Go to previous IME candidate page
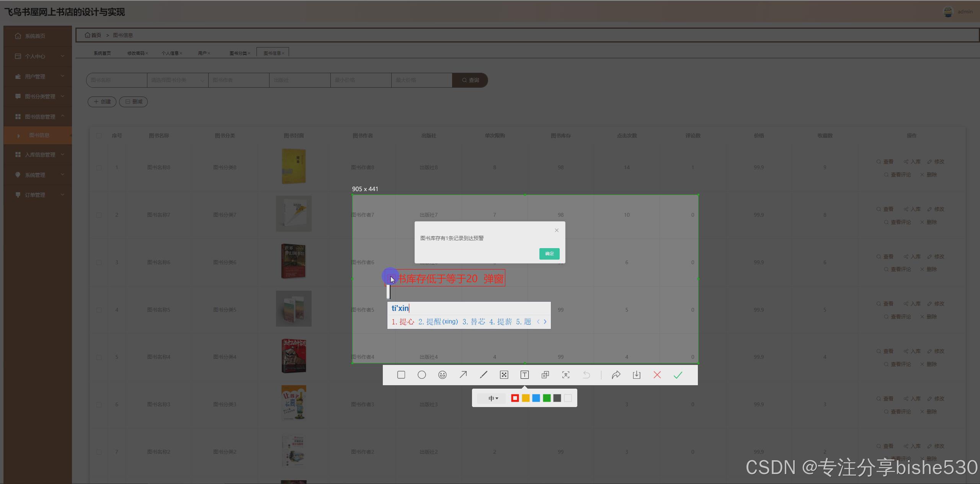The height and width of the screenshot is (484, 980). pos(538,322)
